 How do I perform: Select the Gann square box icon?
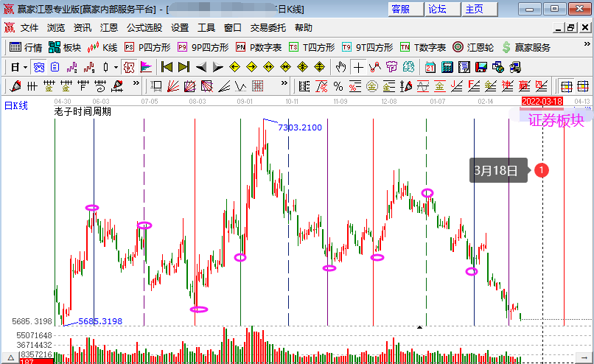pos(190,86)
